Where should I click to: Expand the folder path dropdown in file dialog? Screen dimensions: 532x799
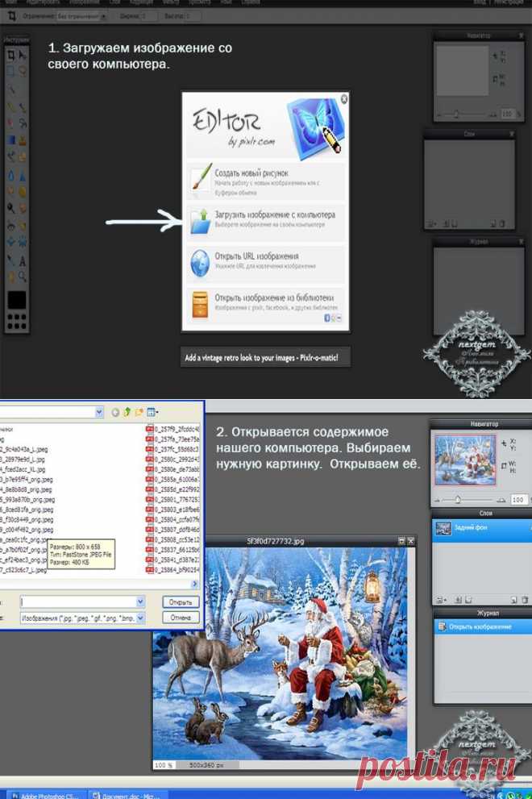point(99,412)
